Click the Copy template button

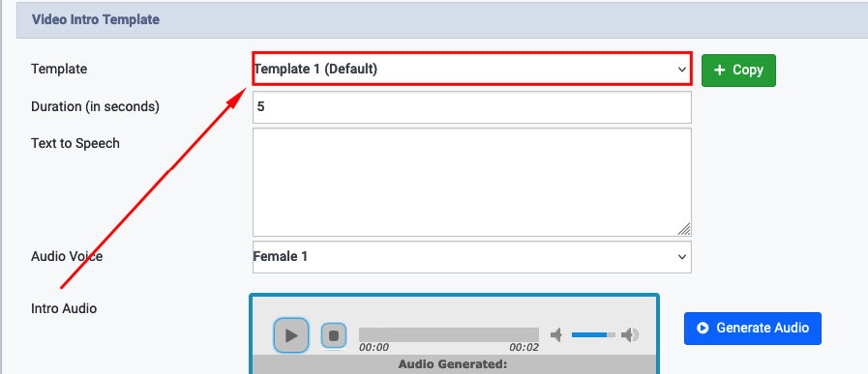pos(738,71)
